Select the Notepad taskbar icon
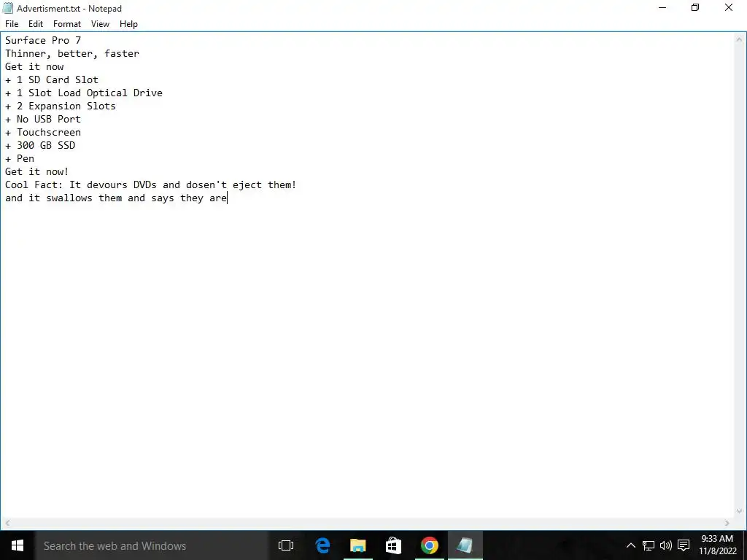 pos(465,545)
